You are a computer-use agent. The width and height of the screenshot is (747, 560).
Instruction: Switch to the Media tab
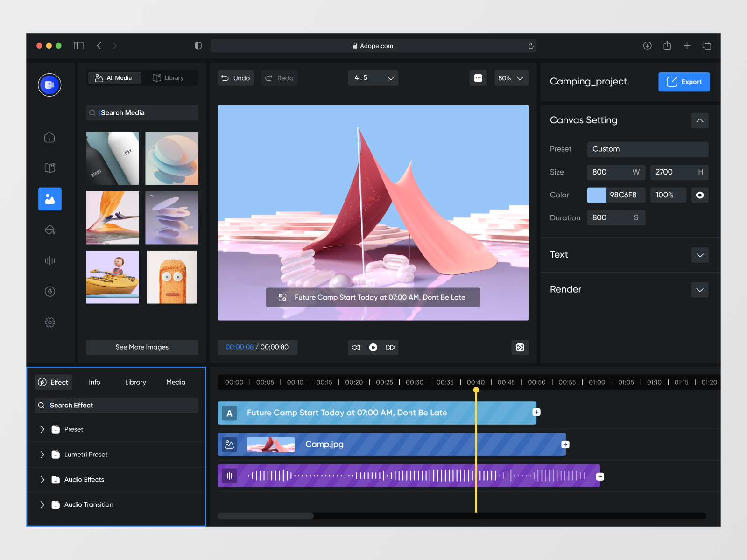click(x=175, y=382)
